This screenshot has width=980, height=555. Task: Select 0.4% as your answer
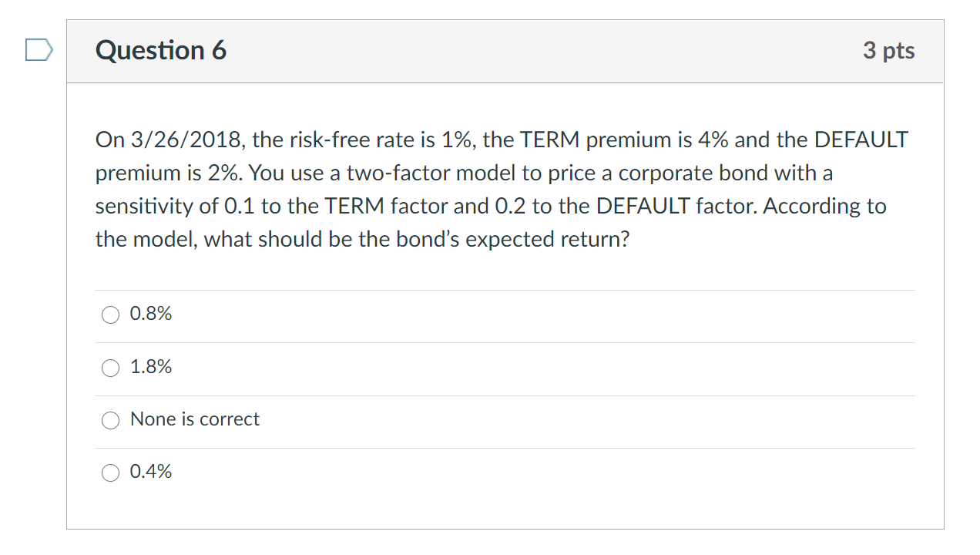pyautogui.click(x=110, y=473)
